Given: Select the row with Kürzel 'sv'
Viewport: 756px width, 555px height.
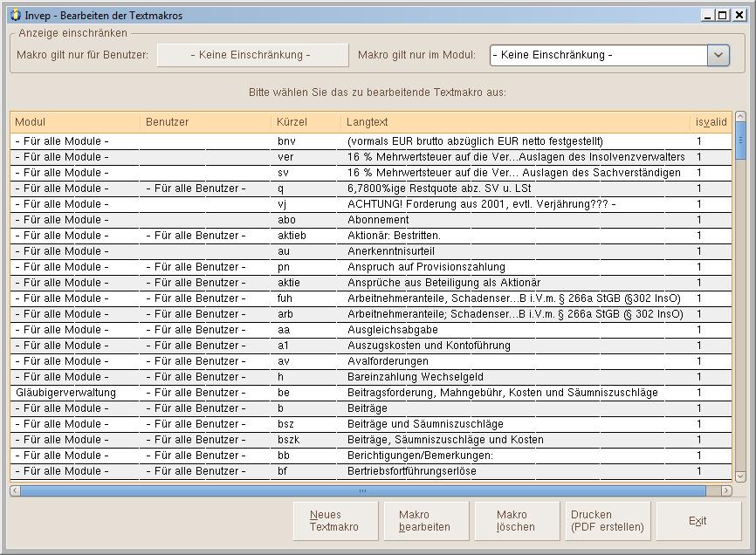Looking at the screenshot, I should [x=371, y=173].
